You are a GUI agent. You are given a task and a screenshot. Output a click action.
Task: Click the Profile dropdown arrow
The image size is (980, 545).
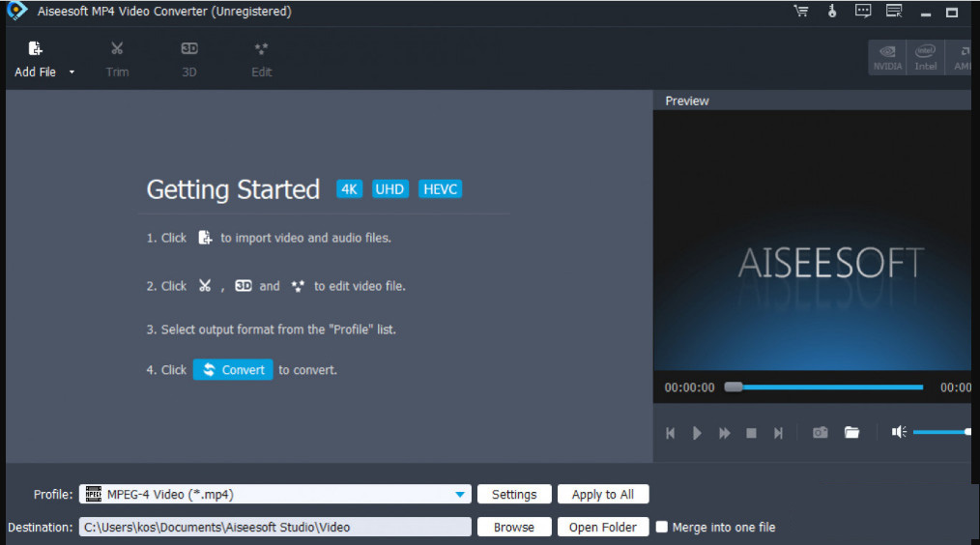click(460, 495)
